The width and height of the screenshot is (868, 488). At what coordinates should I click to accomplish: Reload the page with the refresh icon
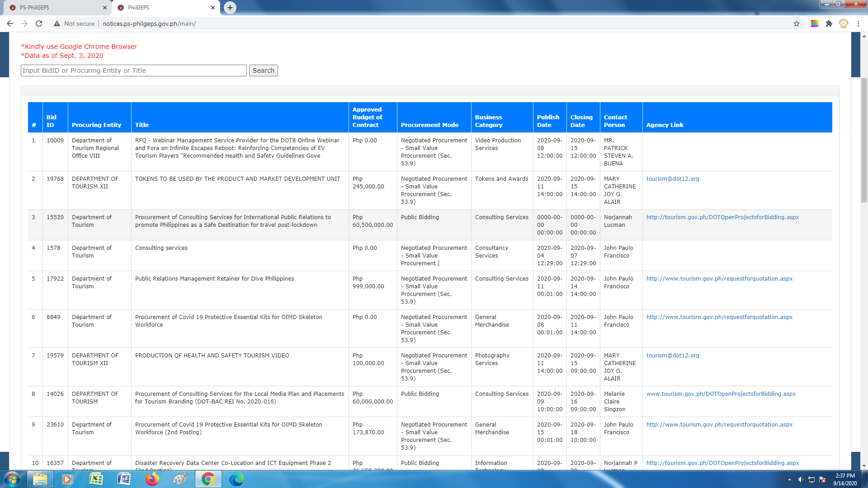pos(39,23)
